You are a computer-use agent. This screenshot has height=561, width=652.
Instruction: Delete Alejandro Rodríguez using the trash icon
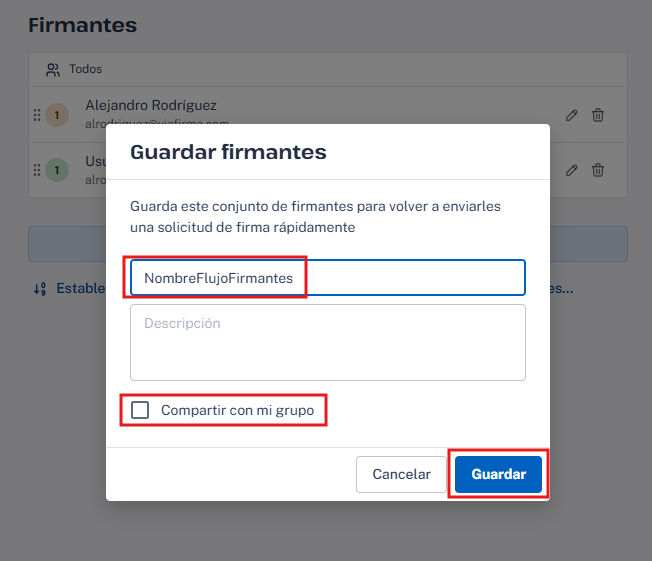[598, 115]
